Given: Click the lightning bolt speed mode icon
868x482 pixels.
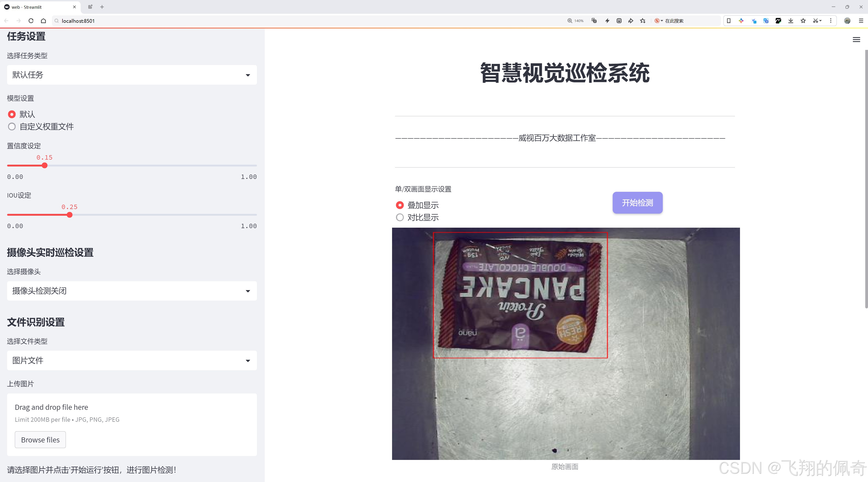Looking at the screenshot, I should pyautogui.click(x=607, y=21).
